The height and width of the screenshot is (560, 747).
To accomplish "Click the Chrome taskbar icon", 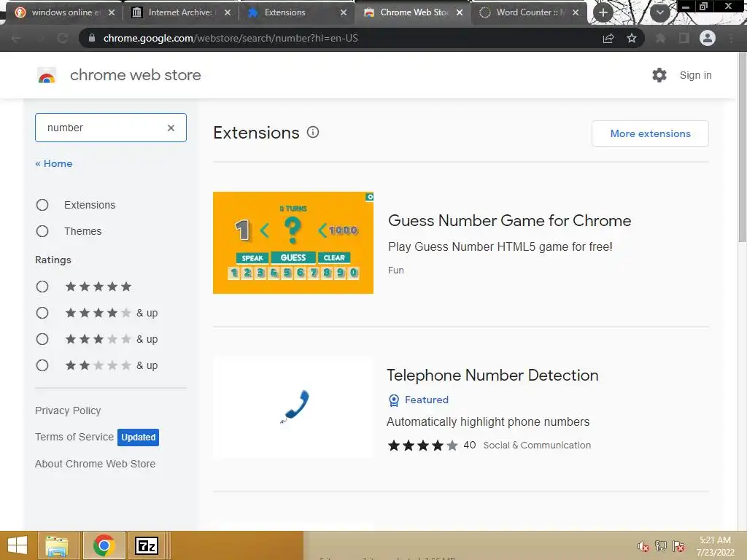I will click(104, 545).
